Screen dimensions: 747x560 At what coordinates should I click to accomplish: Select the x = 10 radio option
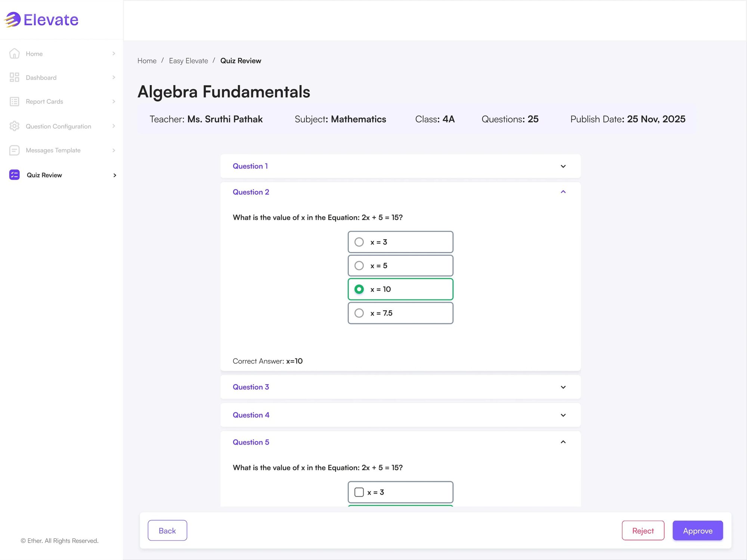pyautogui.click(x=359, y=289)
